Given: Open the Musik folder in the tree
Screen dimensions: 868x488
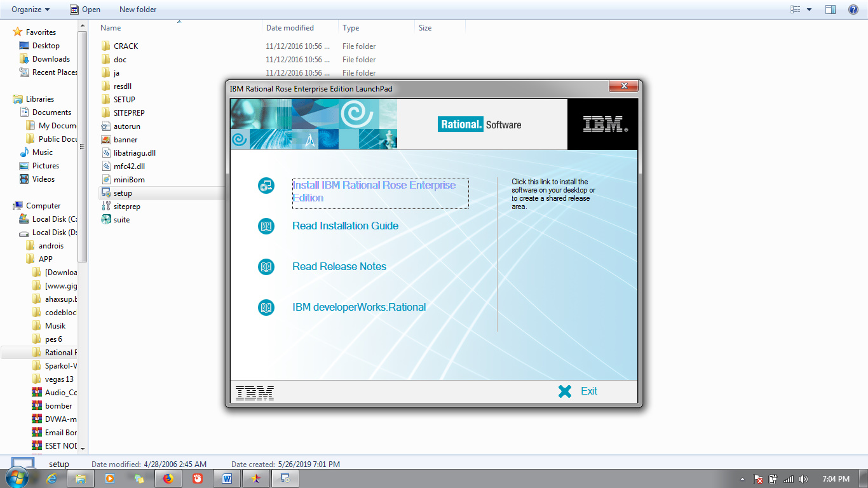Looking at the screenshot, I should 55,326.
